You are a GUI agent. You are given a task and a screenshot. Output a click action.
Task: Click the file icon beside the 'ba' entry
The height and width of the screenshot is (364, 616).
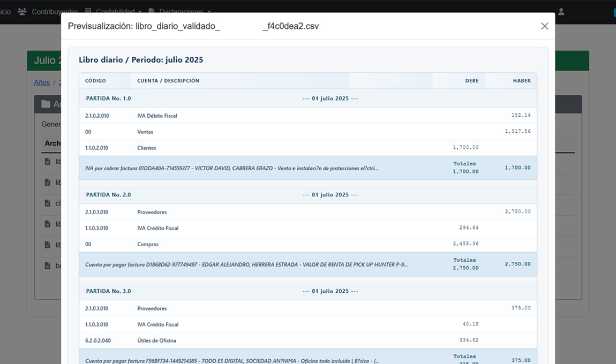47,266
